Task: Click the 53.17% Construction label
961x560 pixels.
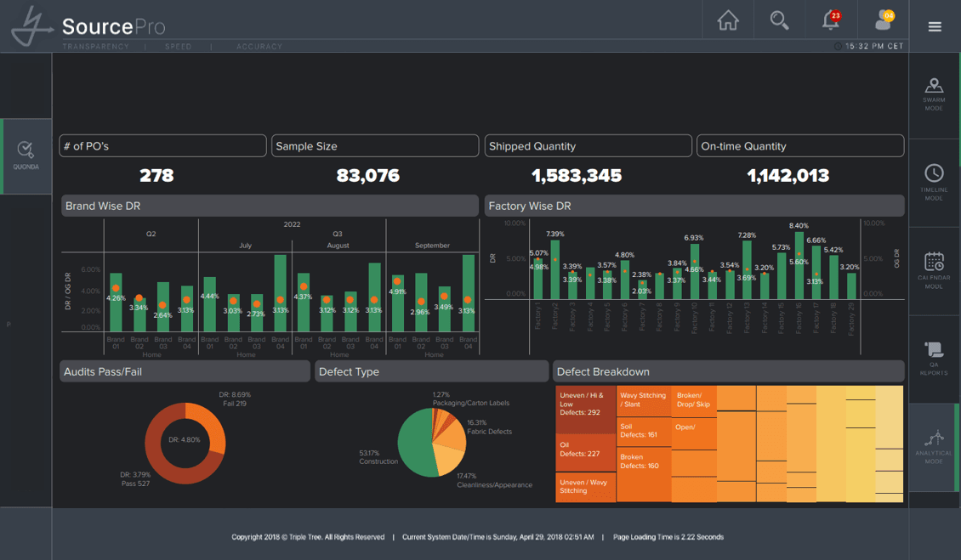Action: coord(378,457)
